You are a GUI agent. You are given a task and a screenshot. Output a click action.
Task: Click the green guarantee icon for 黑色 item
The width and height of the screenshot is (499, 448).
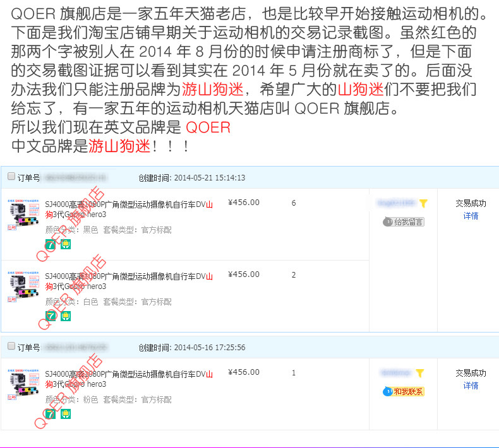tap(66, 244)
